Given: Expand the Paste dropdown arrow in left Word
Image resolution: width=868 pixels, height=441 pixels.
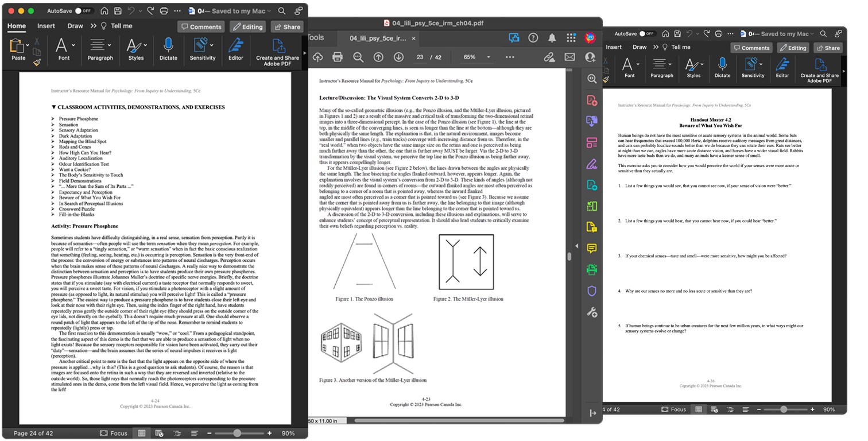Looking at the screenshot, I should click(x=27, y=44).
